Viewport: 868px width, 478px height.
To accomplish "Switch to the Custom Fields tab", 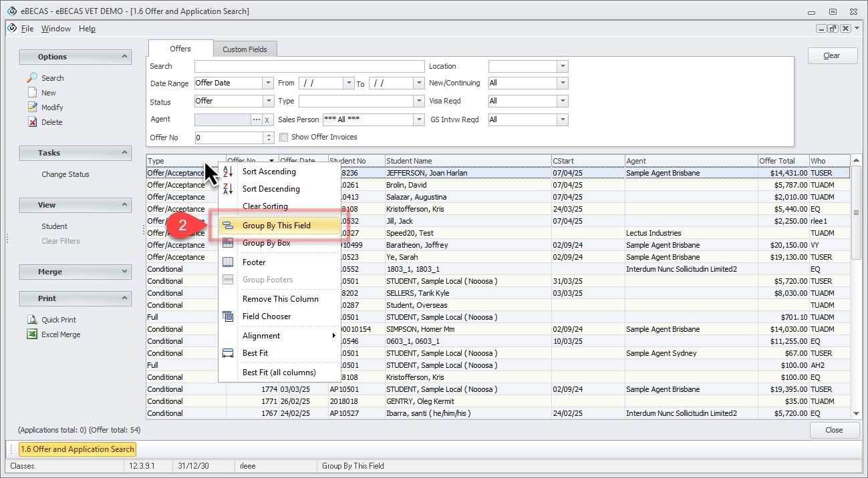I will tap(245, 49).
